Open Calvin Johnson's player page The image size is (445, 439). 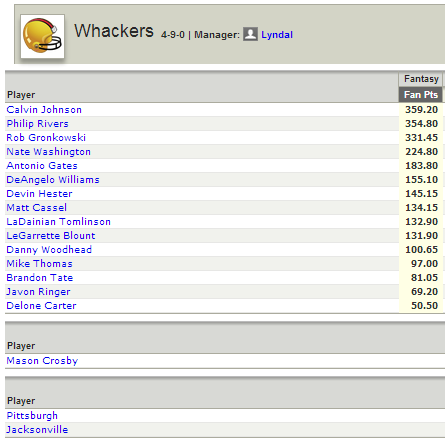(44, 110)
